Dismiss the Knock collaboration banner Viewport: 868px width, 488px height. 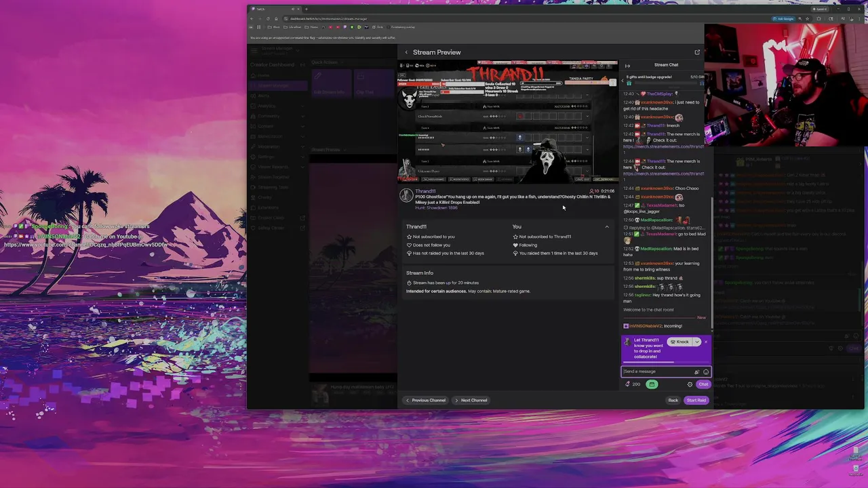[706, 342]
